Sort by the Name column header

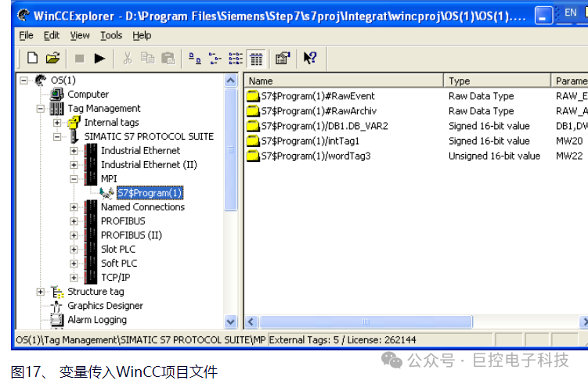[x=344, y=81]
